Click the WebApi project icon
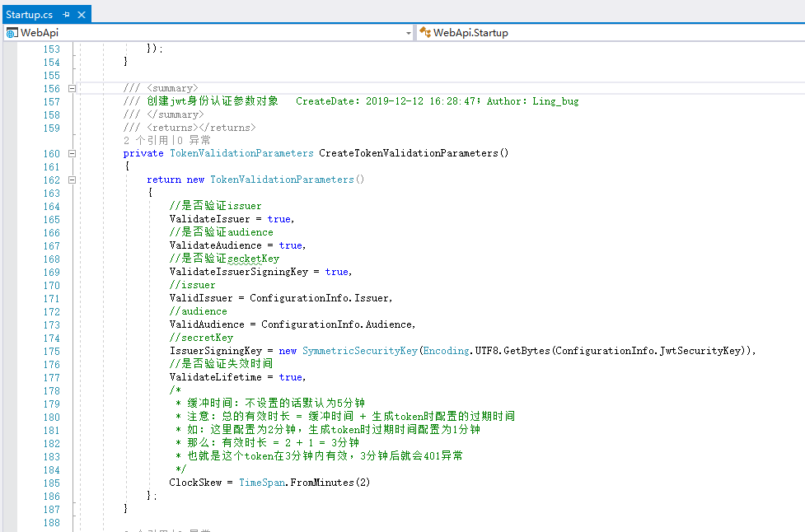 tap(12, 33)
